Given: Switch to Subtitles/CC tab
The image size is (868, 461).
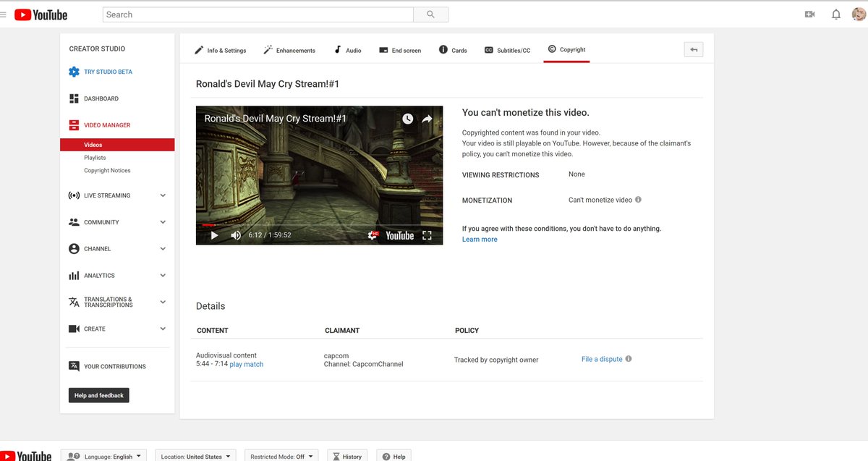Looking at the screenshot, I should click(x=507, y=50).
